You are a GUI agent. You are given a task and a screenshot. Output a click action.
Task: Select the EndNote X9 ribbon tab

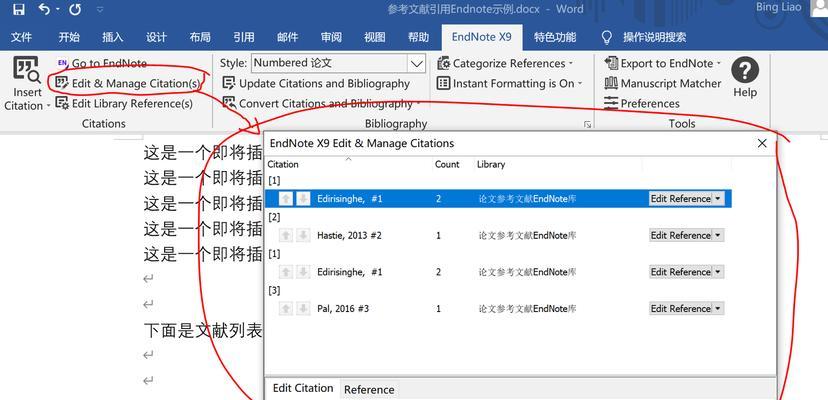click(482, 37)
